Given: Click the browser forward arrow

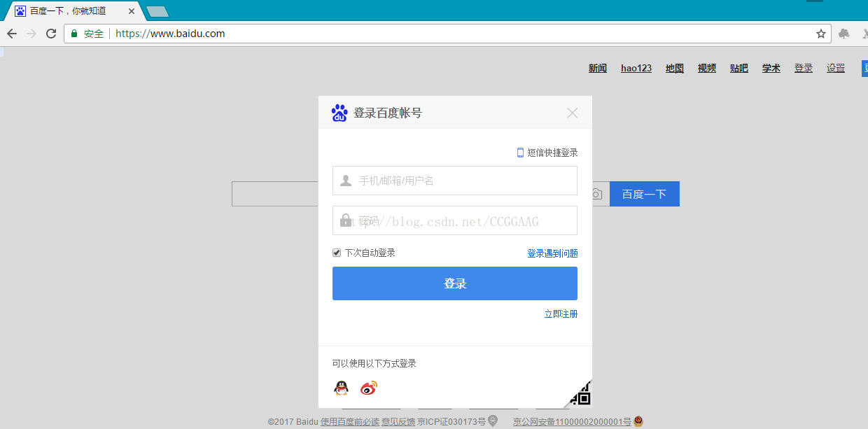Looking at the screenshot, I should click(x=31, y=34).
